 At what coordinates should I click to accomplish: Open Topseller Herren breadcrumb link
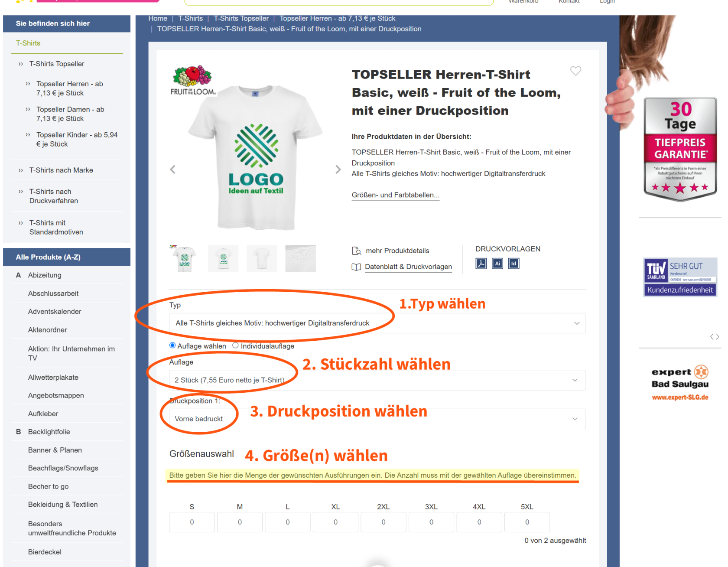(x=338, y=18)
